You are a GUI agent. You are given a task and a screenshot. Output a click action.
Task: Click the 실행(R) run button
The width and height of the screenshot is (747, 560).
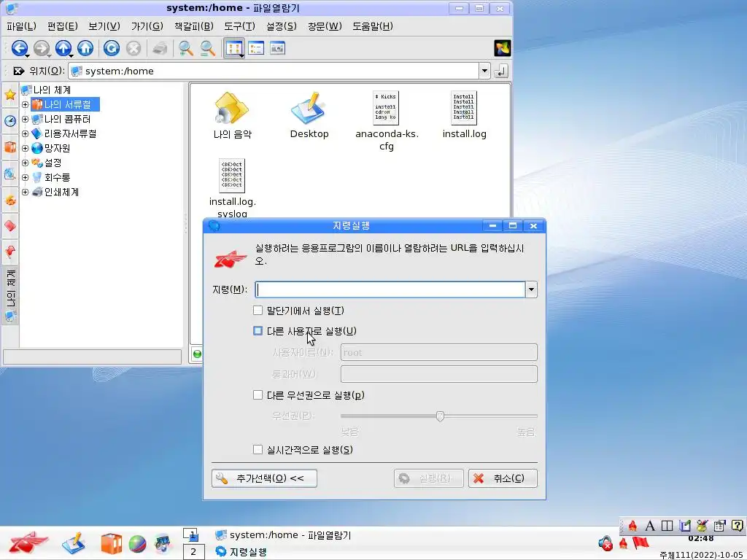point(428,478)
